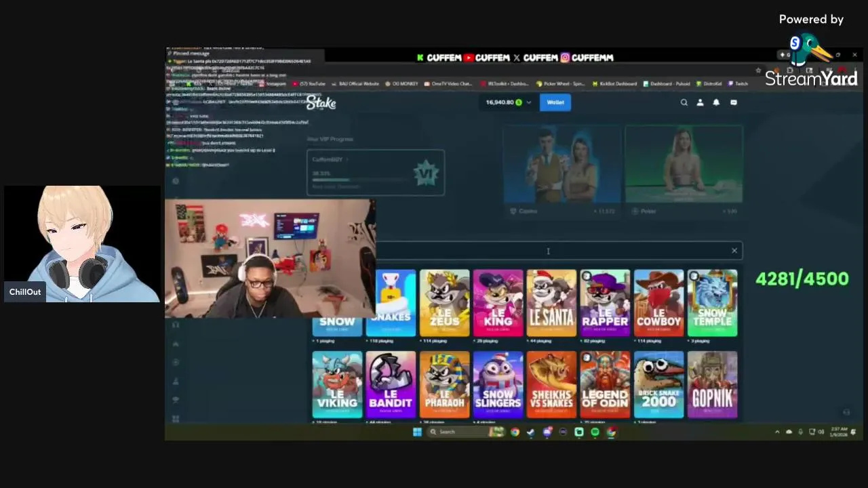Open the YouTube bookmark in bookmarks bar
Screen dimensions: 868x488
pos(310,84)
